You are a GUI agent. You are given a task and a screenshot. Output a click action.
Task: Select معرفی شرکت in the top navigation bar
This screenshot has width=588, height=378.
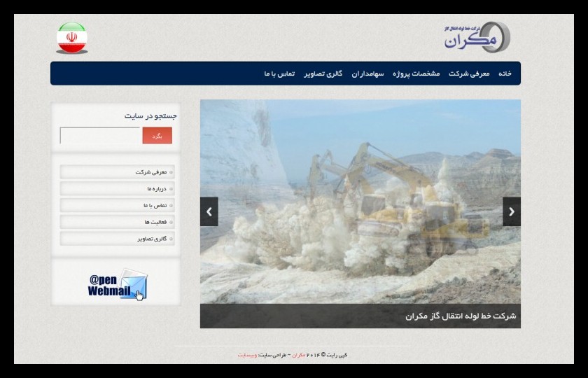tap(469, 73)
